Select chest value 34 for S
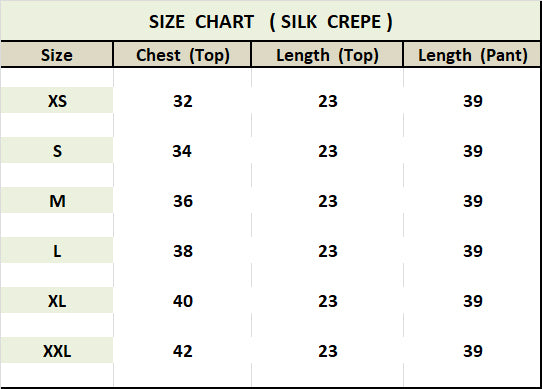The height and width of the screenshot is (389, 542). [182, 151]
